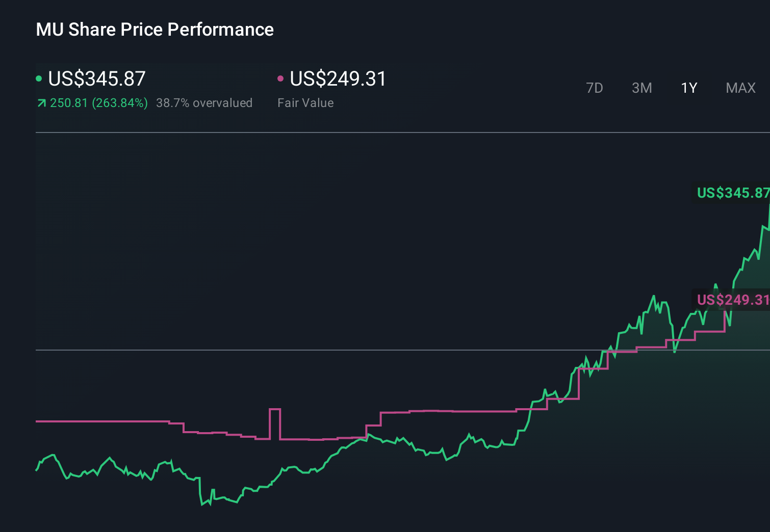Viewport: 770px width, 532px height.
Task: Select the green US$345.87 price tag label
Action: coord(733,193)
